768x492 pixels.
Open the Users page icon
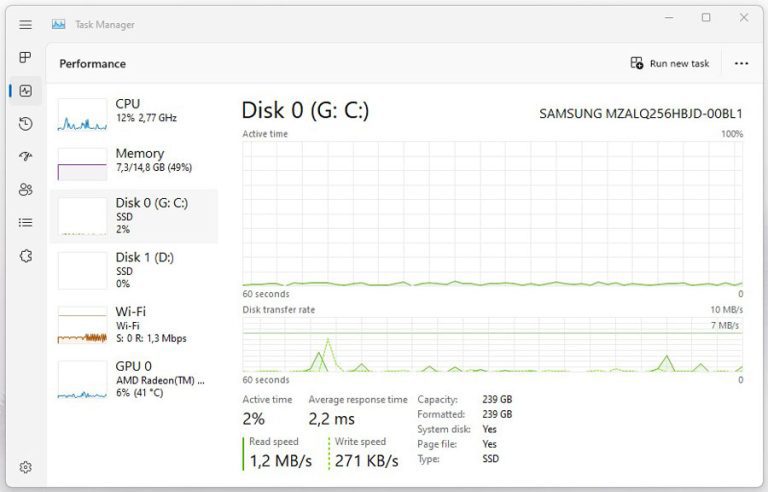click(x=26, y=190)
